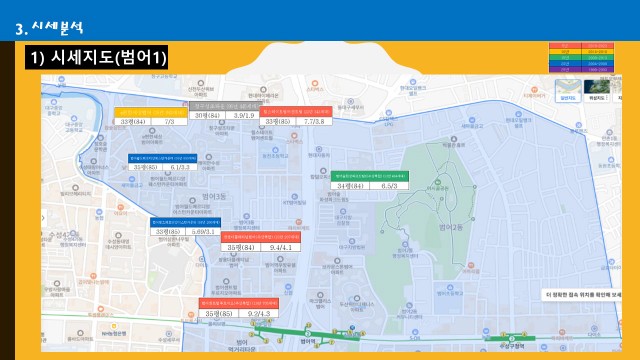Click 범어센트럴 푸르지오아파트 map pin
Screen dimensions: 640x360
coord(226,282)
